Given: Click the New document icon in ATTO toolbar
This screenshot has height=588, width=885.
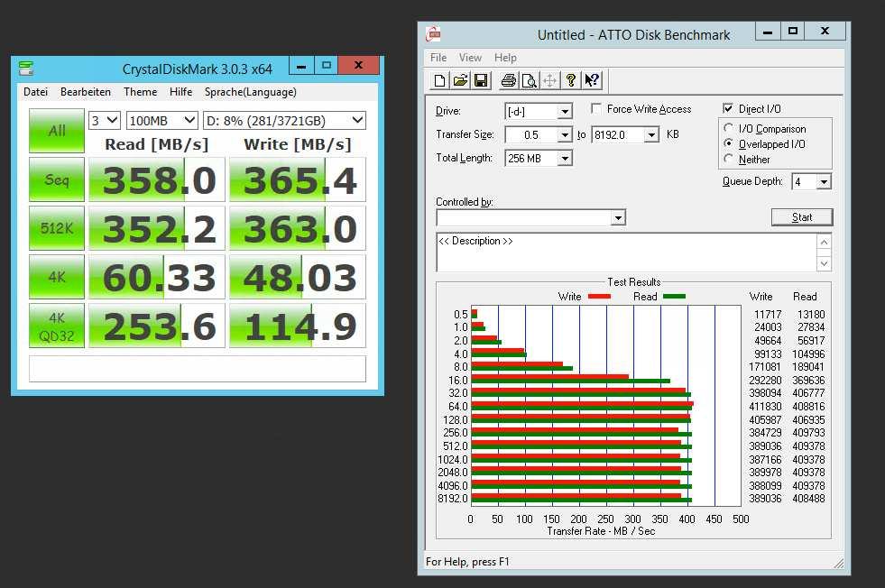Looking at the screenshot, I should coord(439,80).
